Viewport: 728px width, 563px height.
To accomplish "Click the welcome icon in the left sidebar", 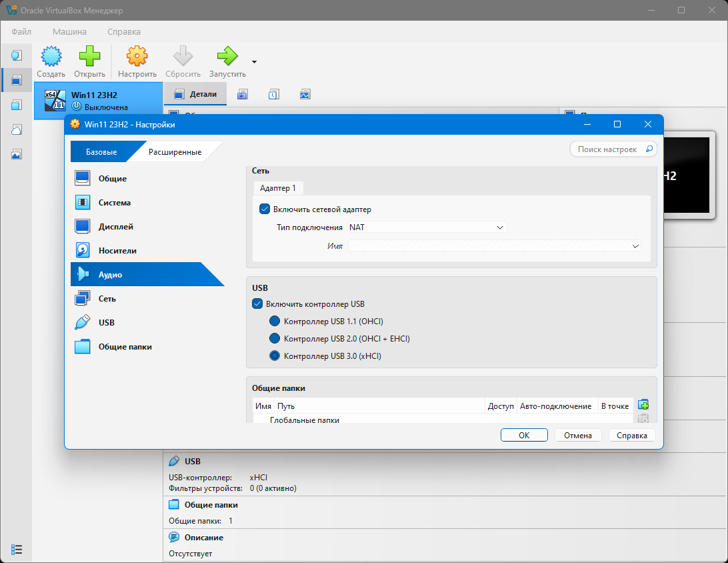I will (x=16, y=56).
